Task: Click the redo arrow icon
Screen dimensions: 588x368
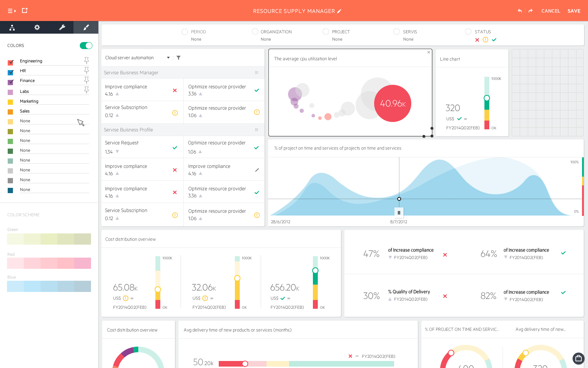Action: [x=531, y=11]
